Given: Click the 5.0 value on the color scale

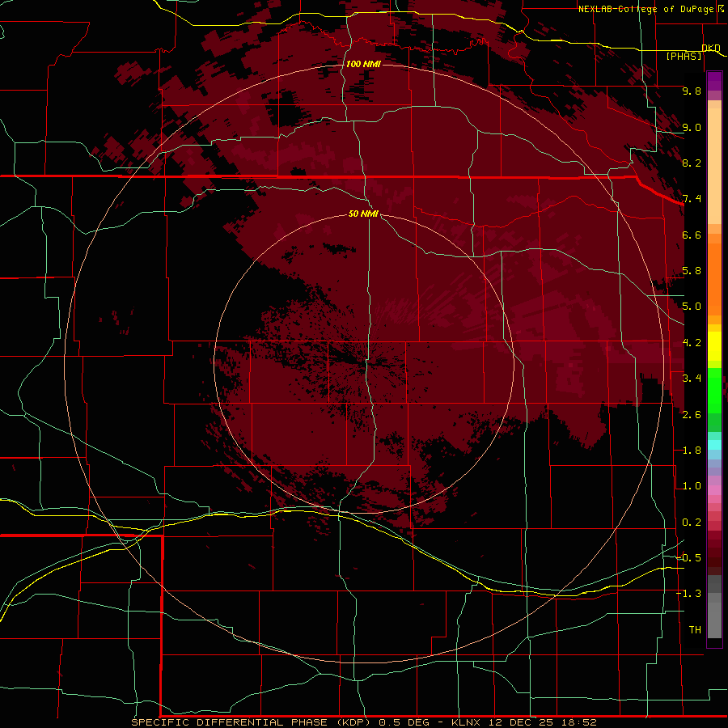Looking at the screenshot, I should 692,307.
